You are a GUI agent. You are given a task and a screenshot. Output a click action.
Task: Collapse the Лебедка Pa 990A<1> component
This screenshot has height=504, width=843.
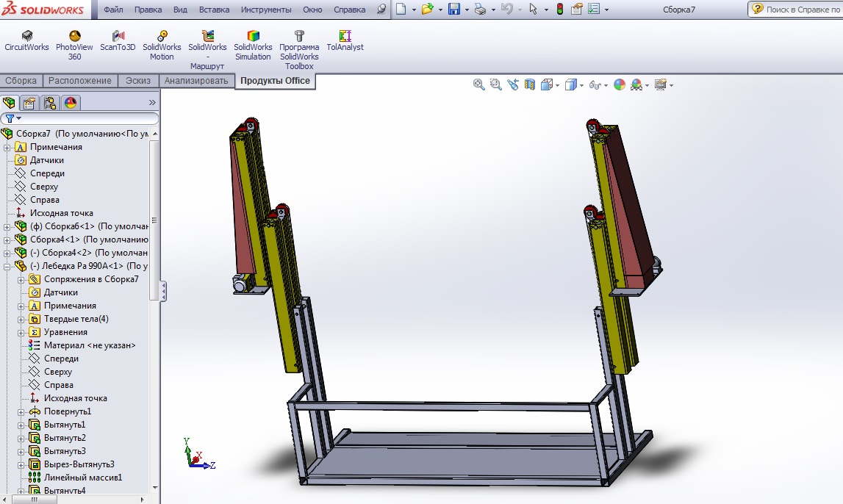[x=7, y=266]
